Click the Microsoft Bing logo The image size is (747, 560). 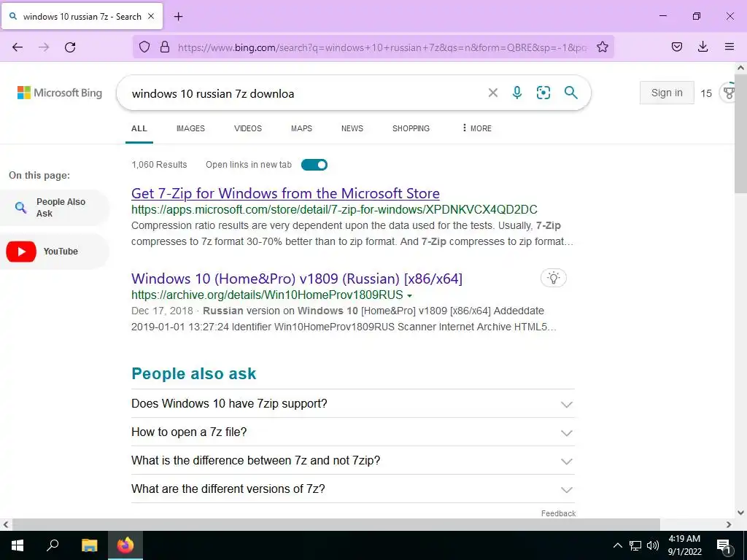pos(60,93)
